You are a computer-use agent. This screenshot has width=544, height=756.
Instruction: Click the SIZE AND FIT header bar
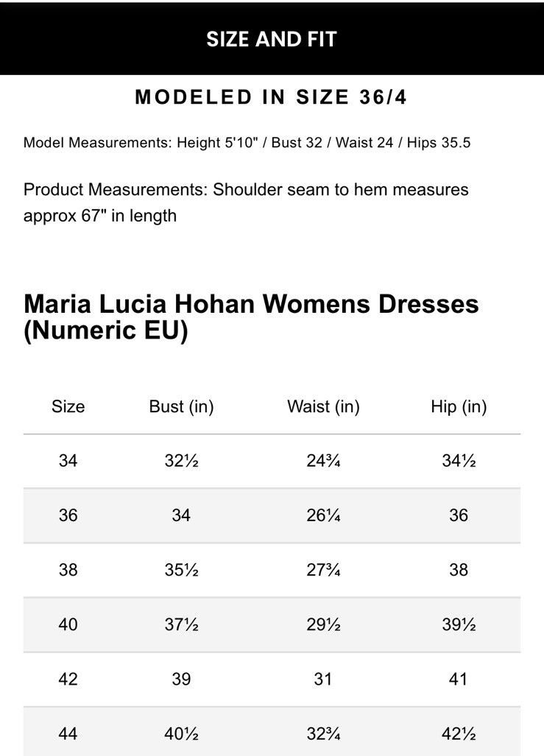(x=272, y=39)
